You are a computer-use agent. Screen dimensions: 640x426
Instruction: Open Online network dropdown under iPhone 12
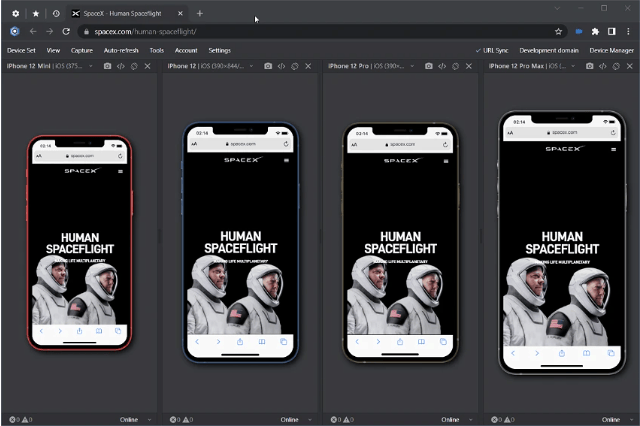pos(296,419)
